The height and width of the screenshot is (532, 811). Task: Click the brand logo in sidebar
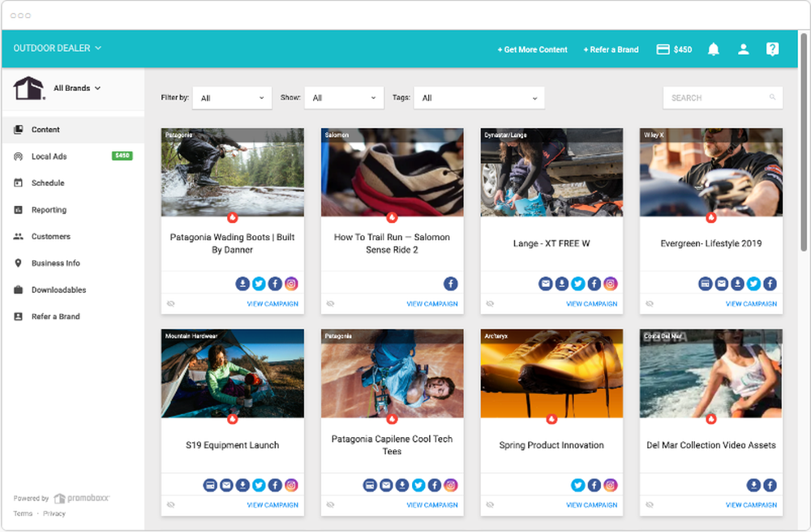click(x=29, y=88)
